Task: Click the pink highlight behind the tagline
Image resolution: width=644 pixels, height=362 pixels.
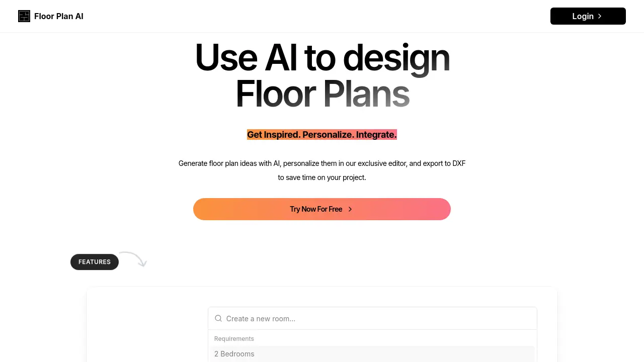Action: pyautogui.click(x=322, y=134)
